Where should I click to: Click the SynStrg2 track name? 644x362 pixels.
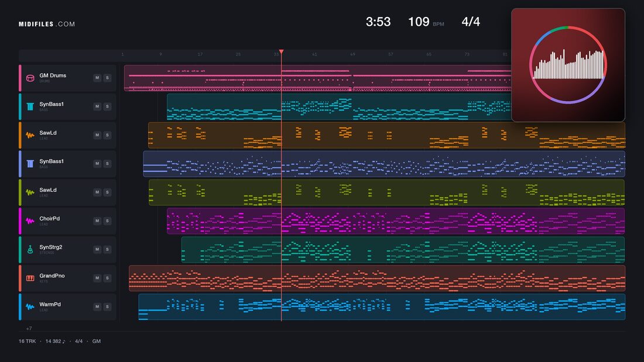point(51,247)
